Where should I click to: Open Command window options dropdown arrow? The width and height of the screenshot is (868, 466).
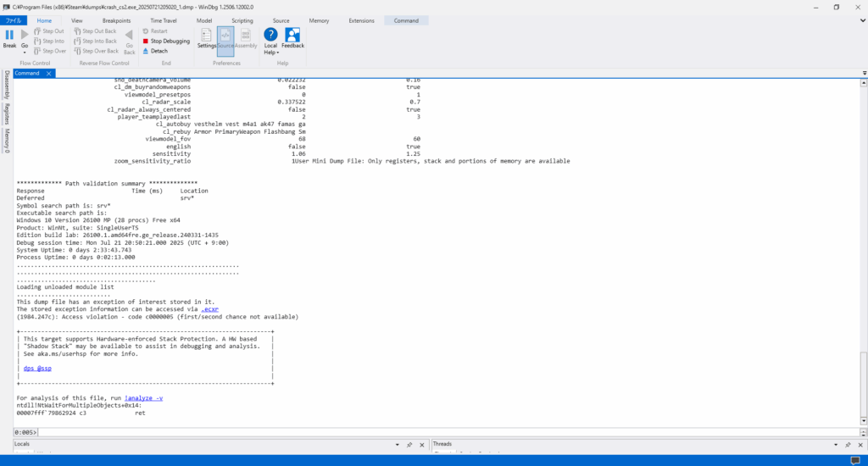click(864, 73)
